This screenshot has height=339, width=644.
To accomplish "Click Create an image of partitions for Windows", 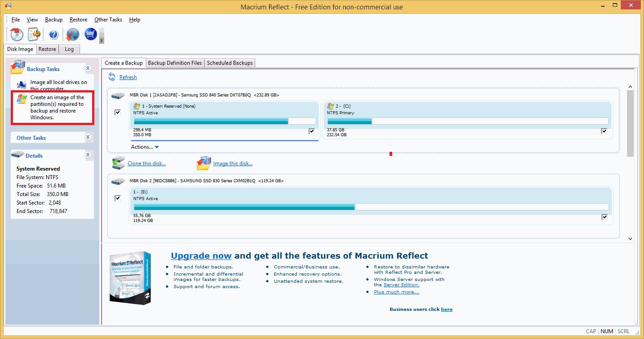I will pos(57,107).
